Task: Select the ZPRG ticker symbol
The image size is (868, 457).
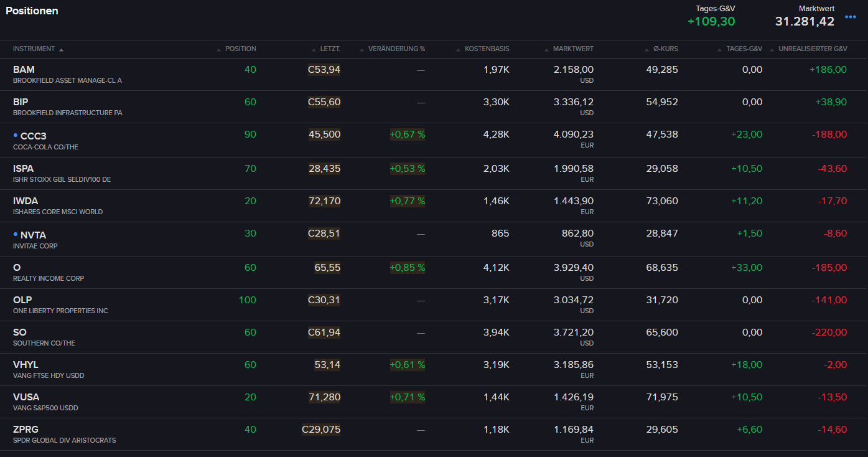Action: [x=26, y=430]
